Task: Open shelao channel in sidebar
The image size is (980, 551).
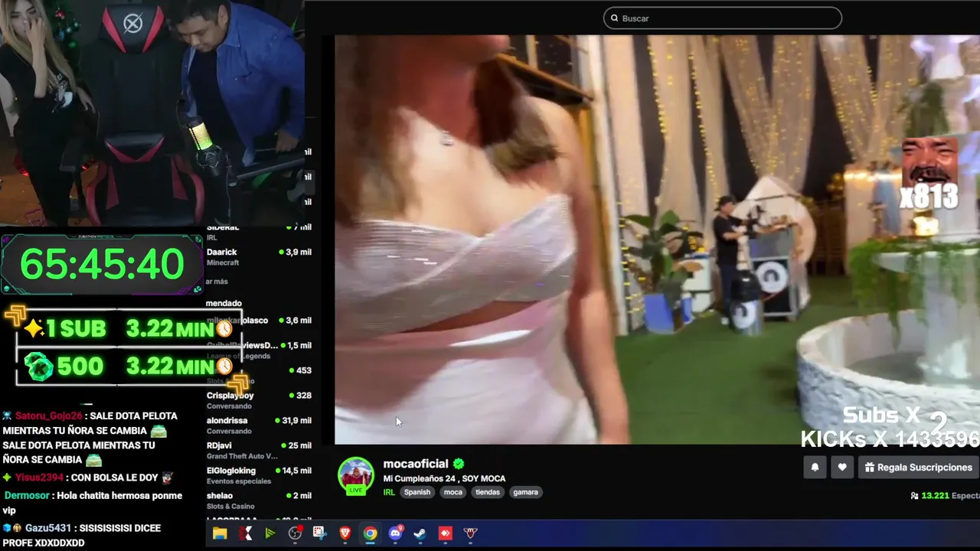Action: click(x=259, y=500)
